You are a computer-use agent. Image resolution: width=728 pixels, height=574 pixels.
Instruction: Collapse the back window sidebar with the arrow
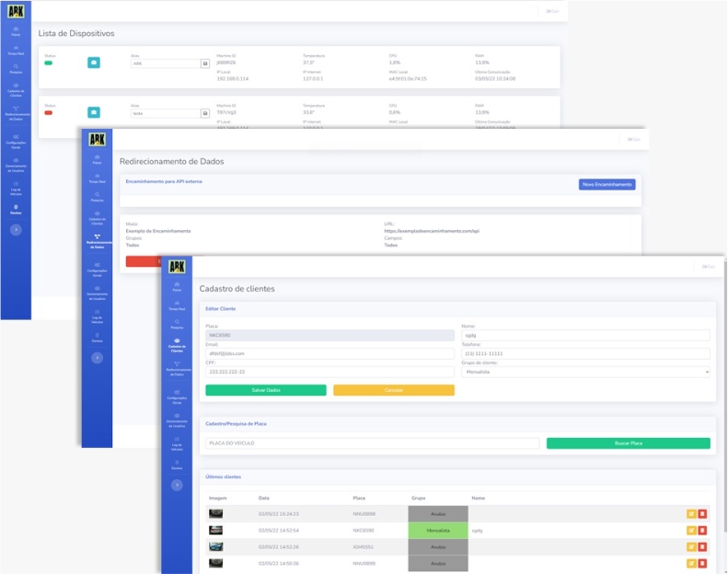point(16,230)
